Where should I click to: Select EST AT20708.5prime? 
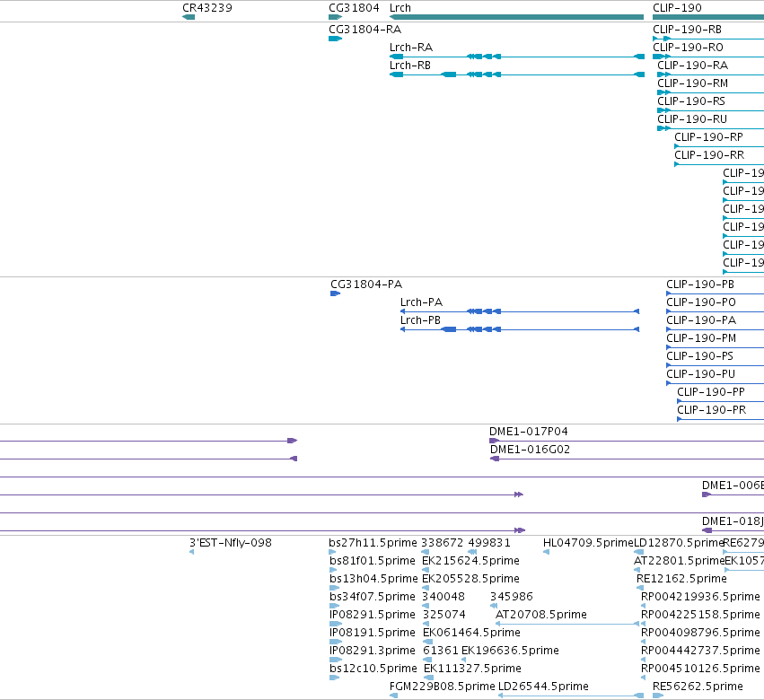click(x=540, y=616)
